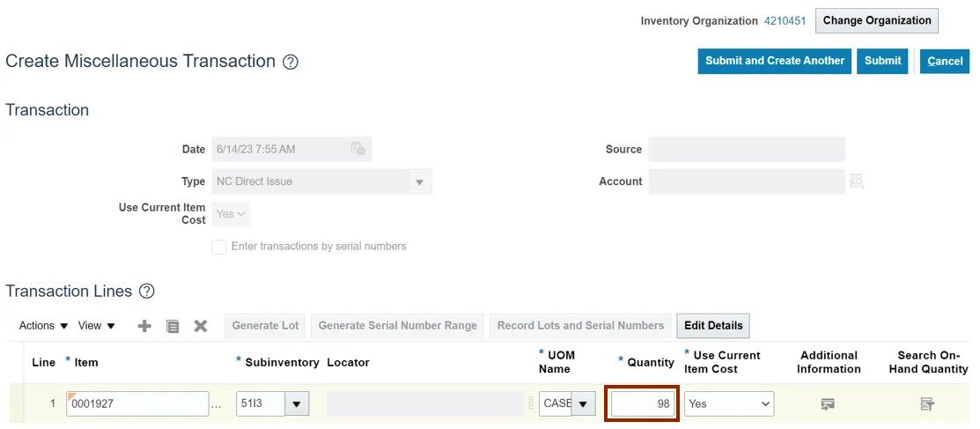Toggle Enter transactions by serial numbers checkbox
This screenshot has height=429, width=980.
pyautogui.click(x=219, y=248)
